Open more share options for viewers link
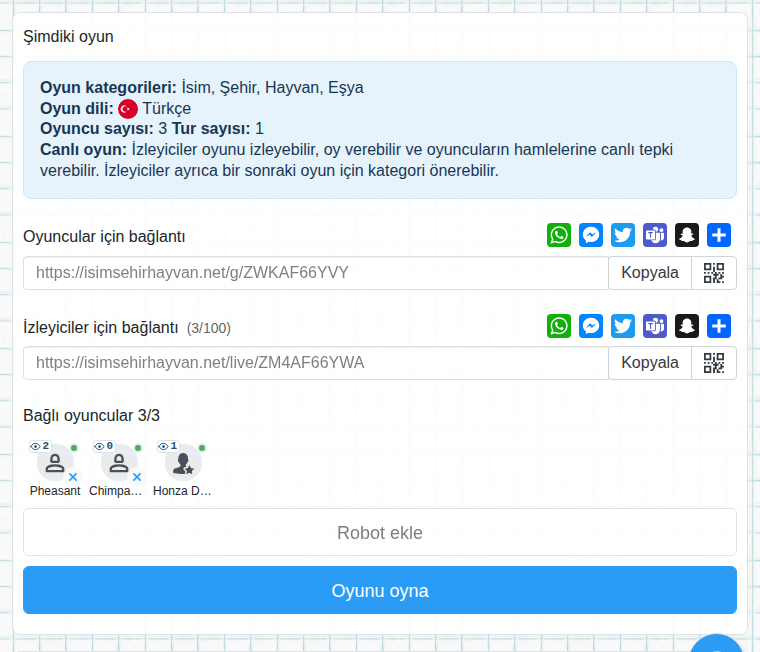 719,326
